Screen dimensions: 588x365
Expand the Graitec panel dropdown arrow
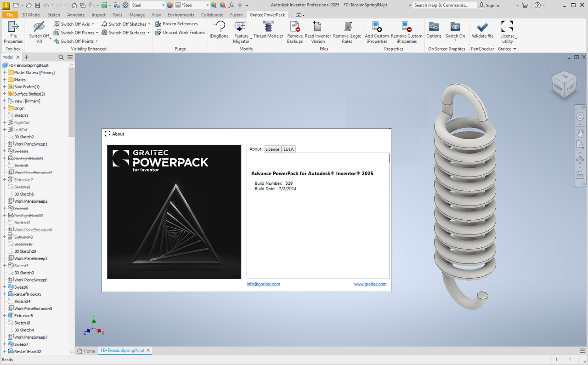pyautogui.click(x=514, y=49)
